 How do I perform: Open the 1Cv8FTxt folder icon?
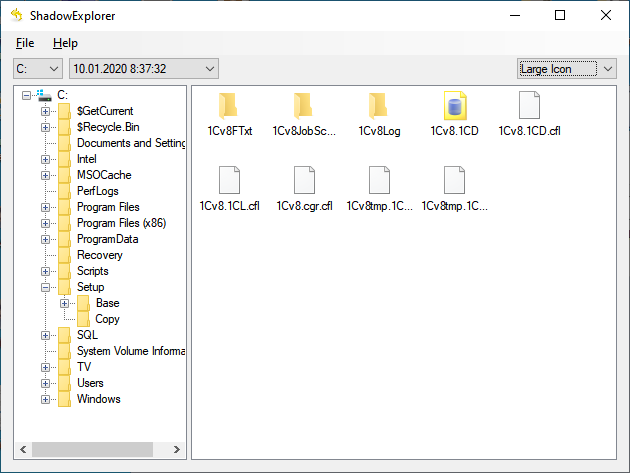[229, 106]
